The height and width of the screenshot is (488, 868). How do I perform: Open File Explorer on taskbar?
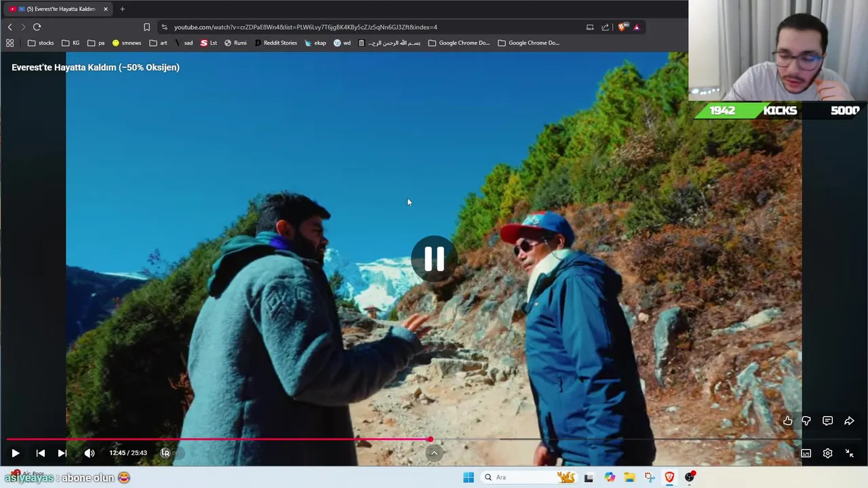[x=629, y=477]
